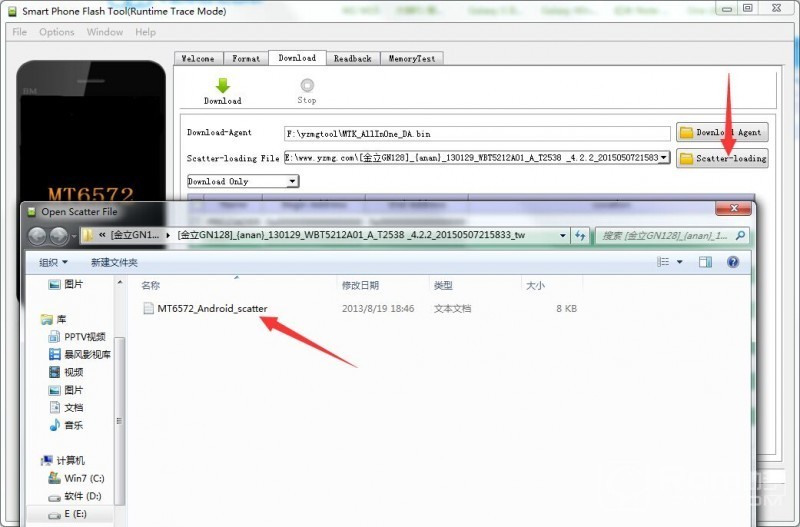
Task: Expand the view options dropdown arrow
Action: [680, 262]
